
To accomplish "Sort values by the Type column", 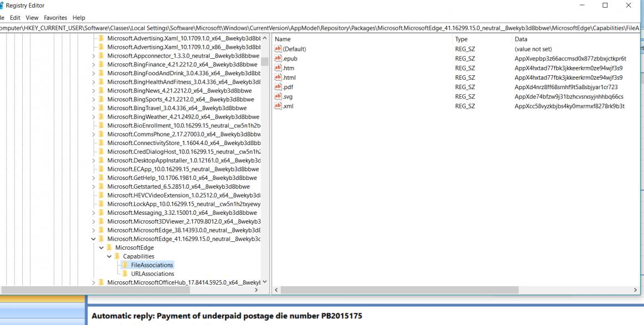I will click(x=482, y=39).
